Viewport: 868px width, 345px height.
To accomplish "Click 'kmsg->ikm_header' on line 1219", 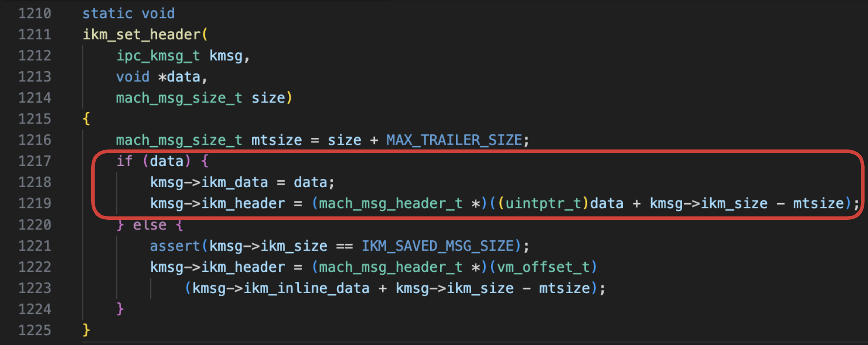I will (x=218, y=203).
